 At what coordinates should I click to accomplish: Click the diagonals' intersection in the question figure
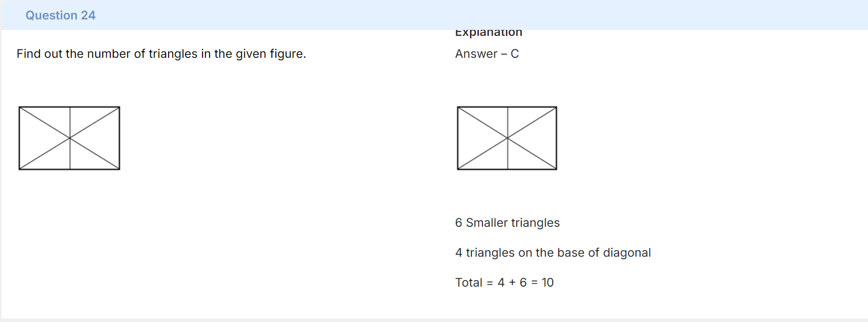(x=70, y=138)
